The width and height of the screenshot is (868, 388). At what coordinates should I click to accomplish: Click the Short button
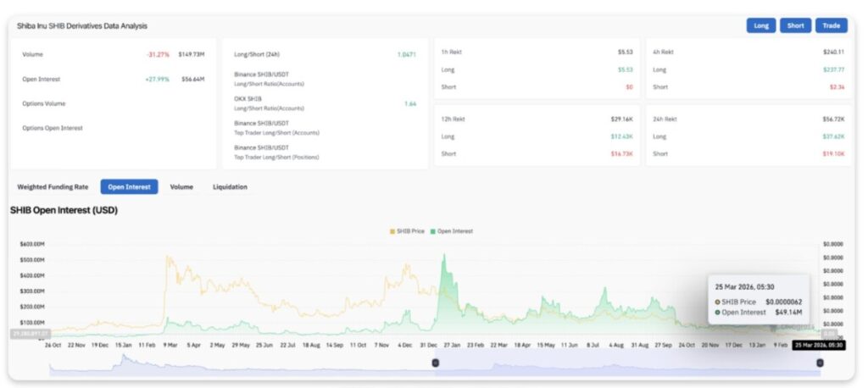[x=795, y=25]
